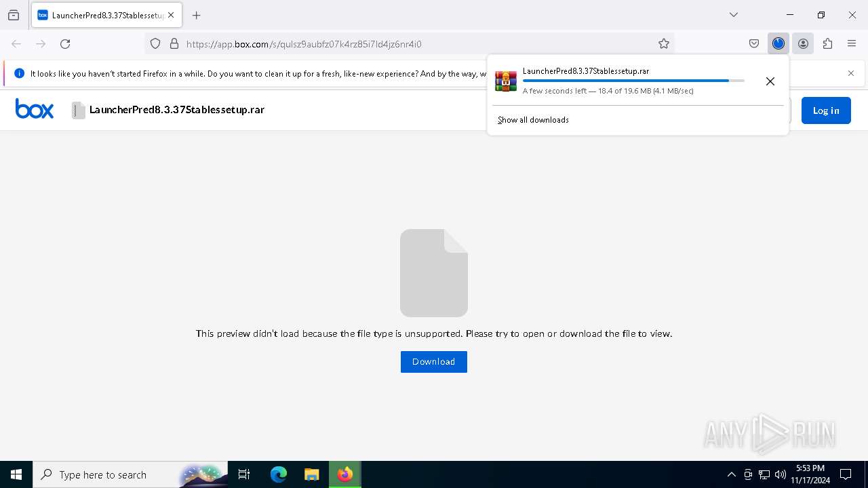Open File Explorer from taskbar
The image size is (868, 488).
(x=311, y=474)
